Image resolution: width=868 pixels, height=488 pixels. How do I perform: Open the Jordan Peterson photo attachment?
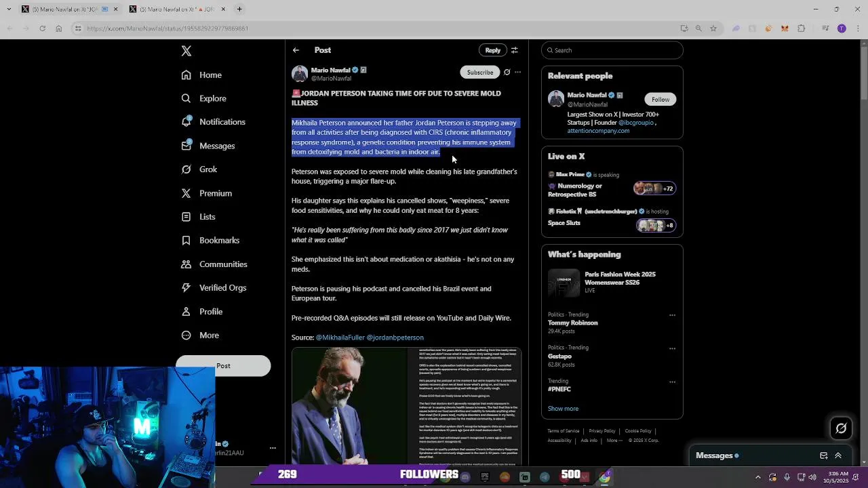[349, 407]
